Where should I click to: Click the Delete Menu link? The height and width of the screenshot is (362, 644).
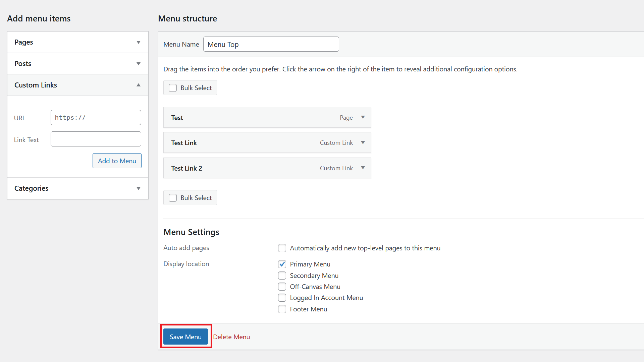pos(232,337)
